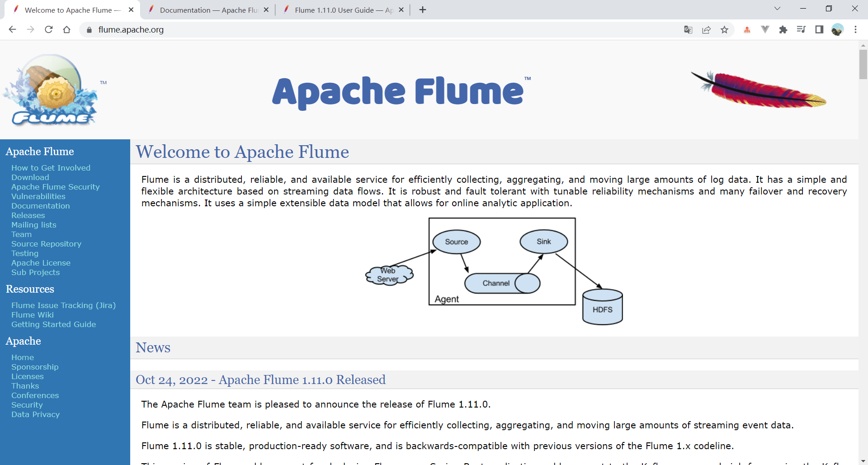
Task: Open the Releases sidebar link
Action: pyautogui.click(x=28, y=215)
